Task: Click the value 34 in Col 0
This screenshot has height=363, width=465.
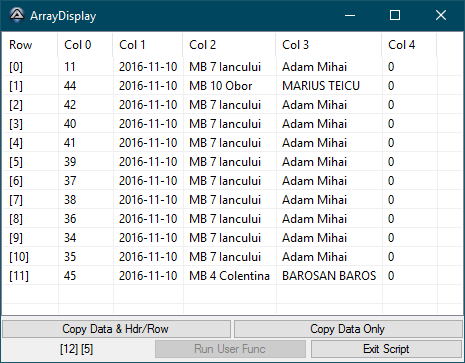Action: coord(70,238)
